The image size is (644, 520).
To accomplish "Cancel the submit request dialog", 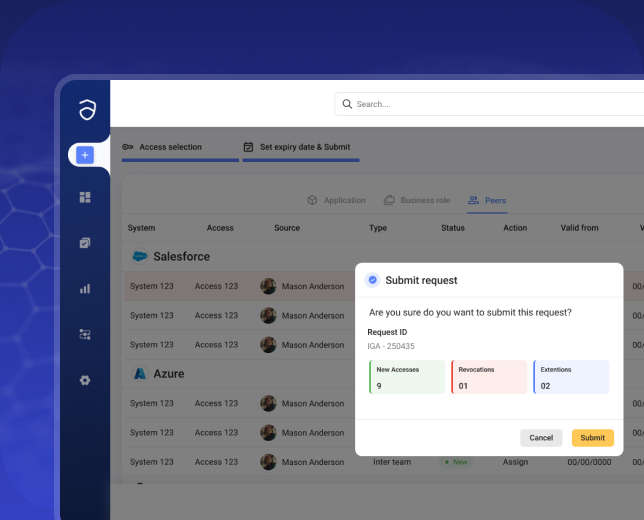I will (541, 438).
